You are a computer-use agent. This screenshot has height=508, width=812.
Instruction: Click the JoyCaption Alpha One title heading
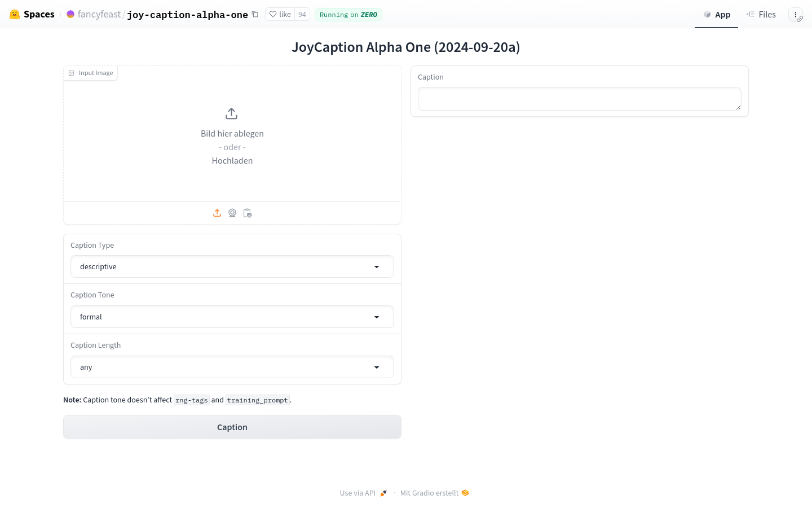click(406, 47)
